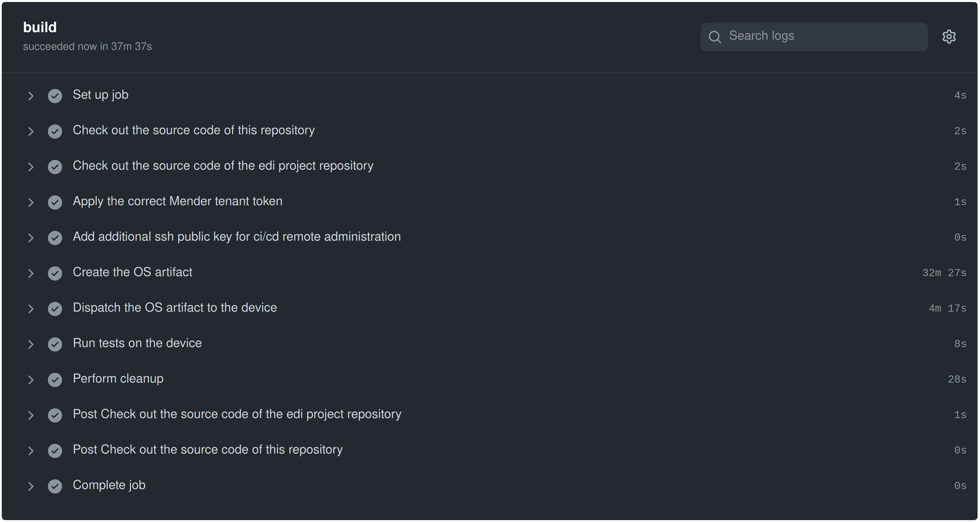
Task: Click the success checkmark on Dispatch the OS artifact
Action: [x=55, y=308]
